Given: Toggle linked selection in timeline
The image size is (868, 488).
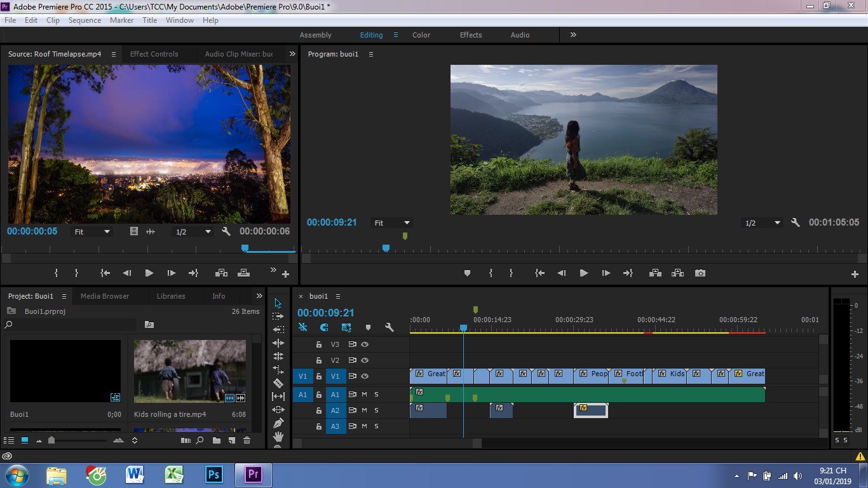Looking at the screenshot, I should [346, 327].
